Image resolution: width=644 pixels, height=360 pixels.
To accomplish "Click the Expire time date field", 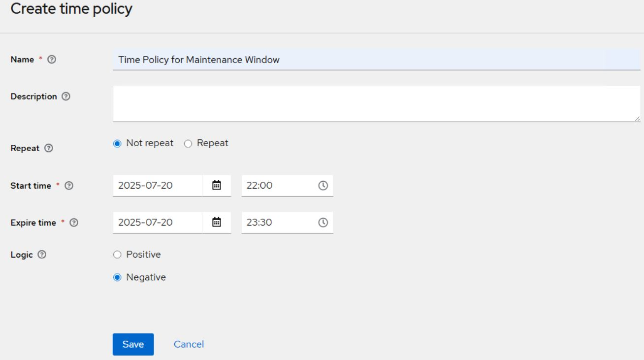I will pos(157,222).
